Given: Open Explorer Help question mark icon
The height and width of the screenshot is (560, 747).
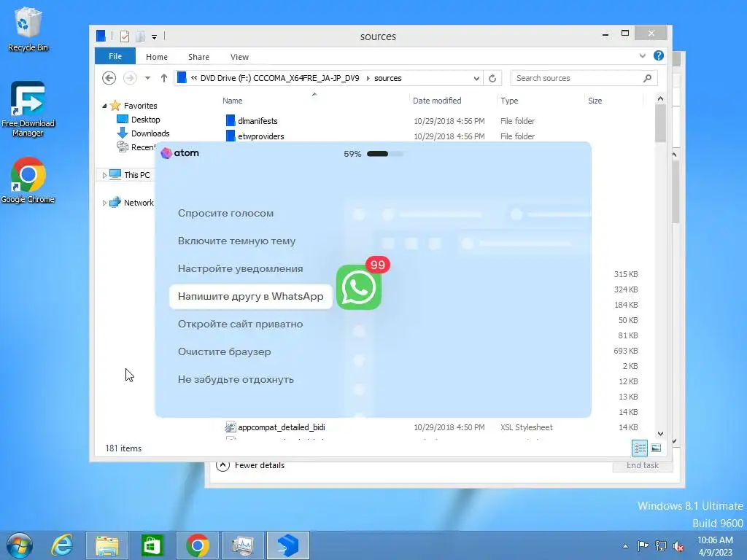Looking at the screenshot, I should tap(659, 55).
